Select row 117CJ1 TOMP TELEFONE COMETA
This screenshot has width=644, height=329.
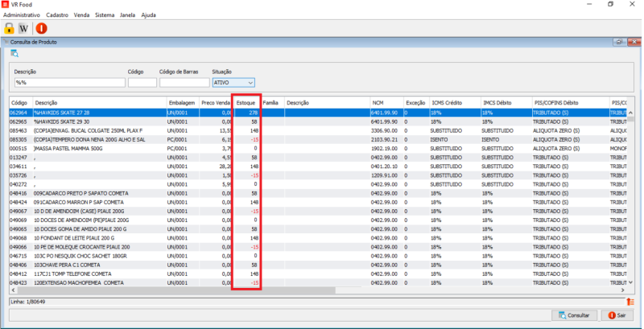pos(318,273)
